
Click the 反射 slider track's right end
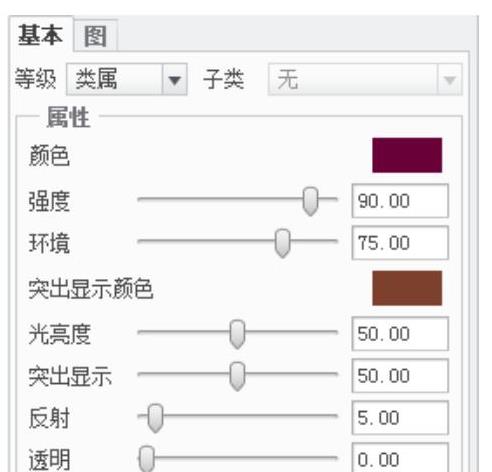coord(335,416)
